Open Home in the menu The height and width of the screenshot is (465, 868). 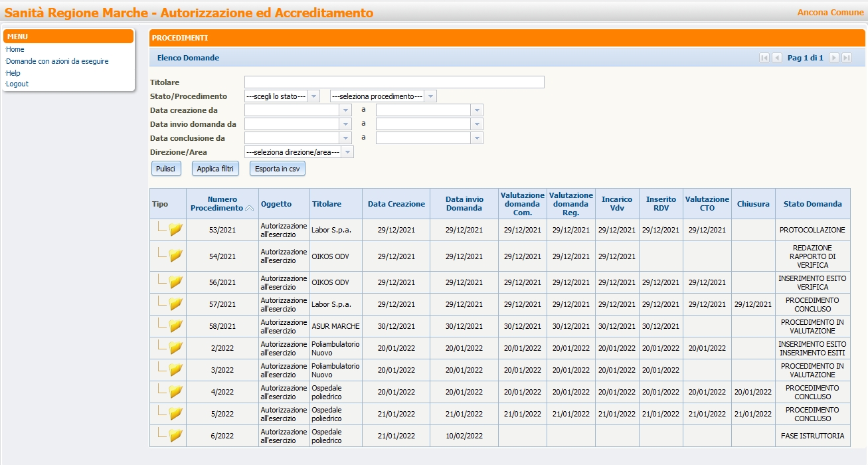(15, 49)
